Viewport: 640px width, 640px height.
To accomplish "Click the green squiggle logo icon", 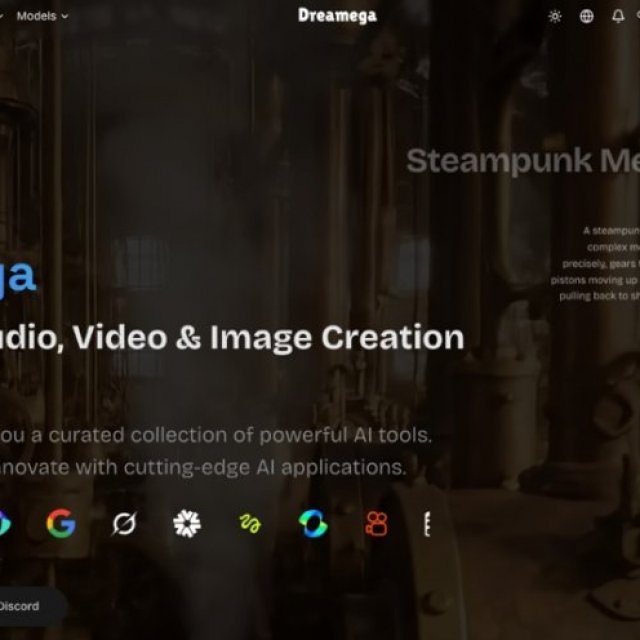I will click(250, 523).
